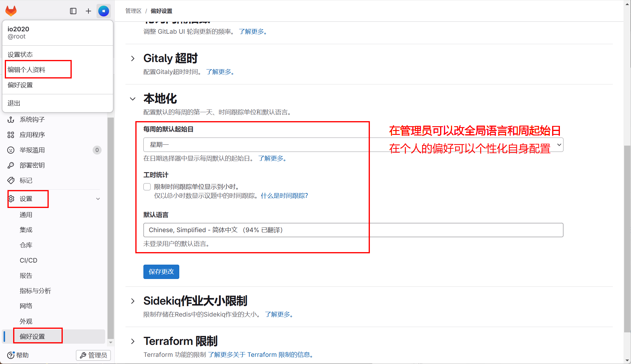Open the 什么是时间跟踪? link
Screen dimensions: 631x364
pyautogui.click(x=284, y=196)
